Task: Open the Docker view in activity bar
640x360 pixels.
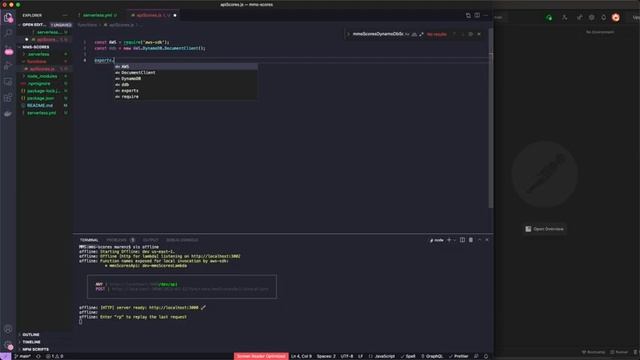Action: [8, 114]
